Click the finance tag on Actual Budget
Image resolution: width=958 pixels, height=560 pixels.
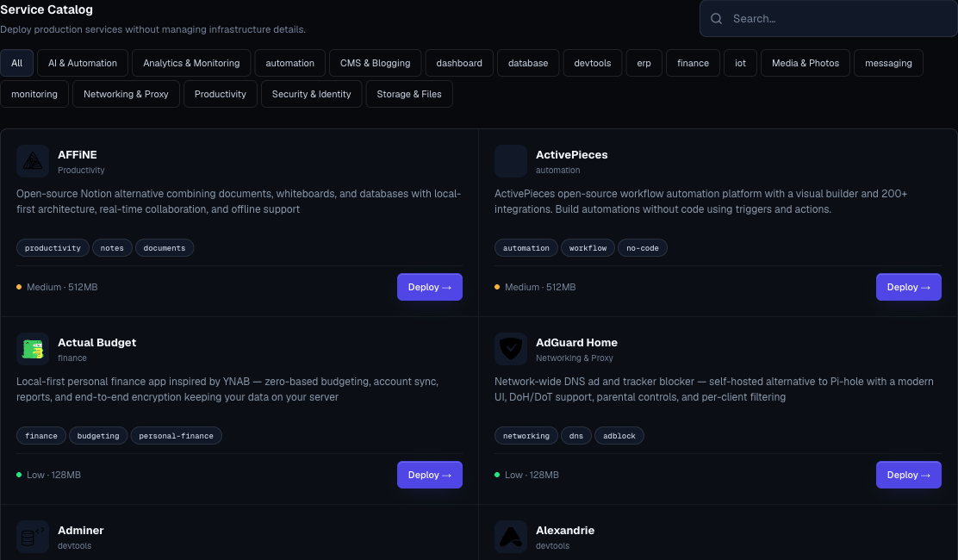click(x=41, y=435)
